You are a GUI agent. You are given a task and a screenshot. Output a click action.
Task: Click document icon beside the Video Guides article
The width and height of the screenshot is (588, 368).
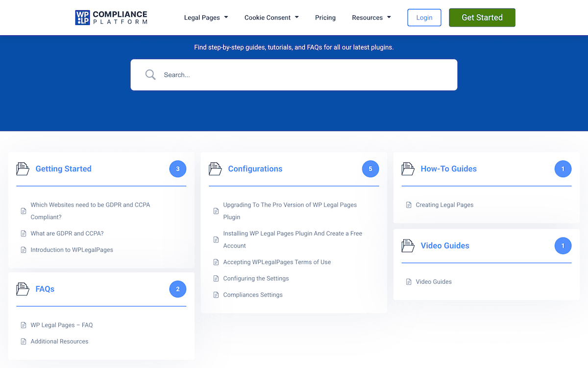coord(408,282)
